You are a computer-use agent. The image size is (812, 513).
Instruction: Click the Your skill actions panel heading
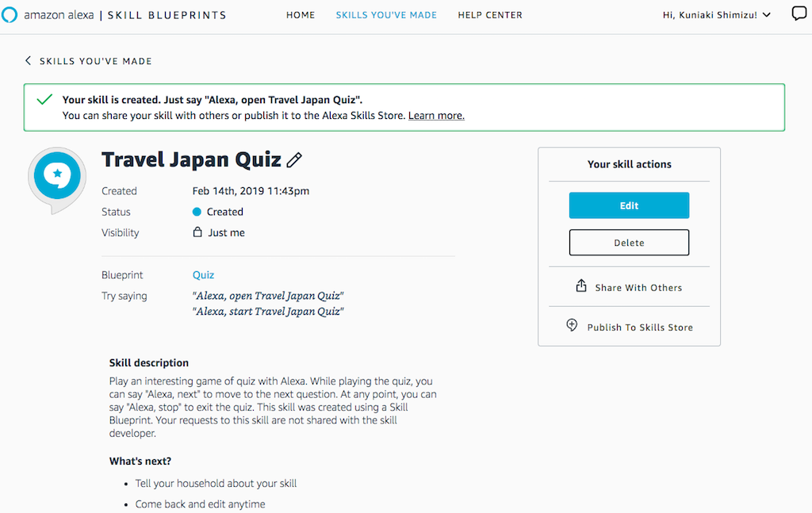pyautogui.click(x=629, y=164)
